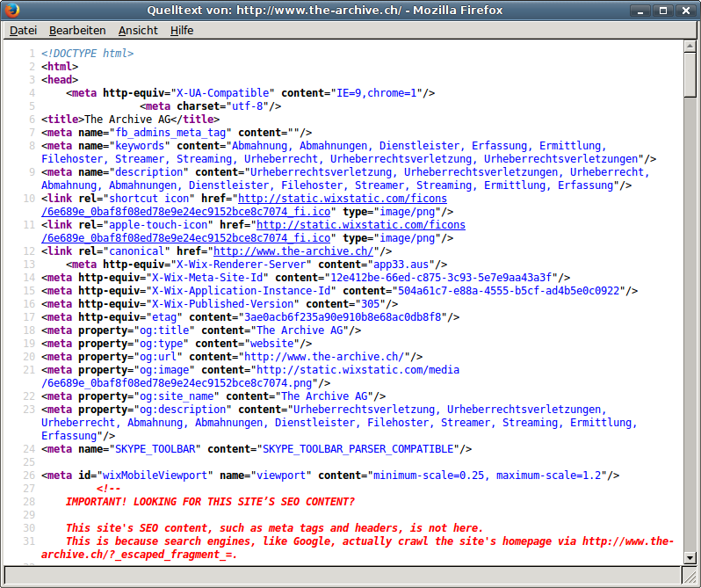Click the status bar at window bottom
701x588 pixels.
[x=343, y=575]
